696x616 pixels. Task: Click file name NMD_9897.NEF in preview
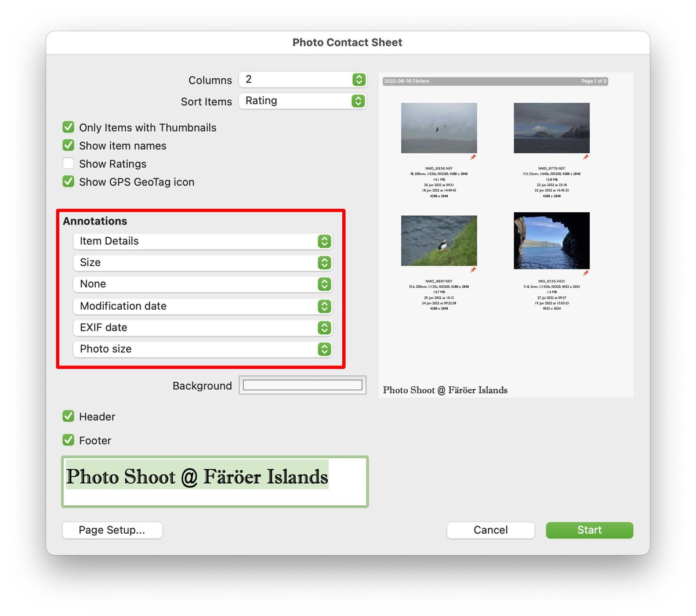point(439,281)
